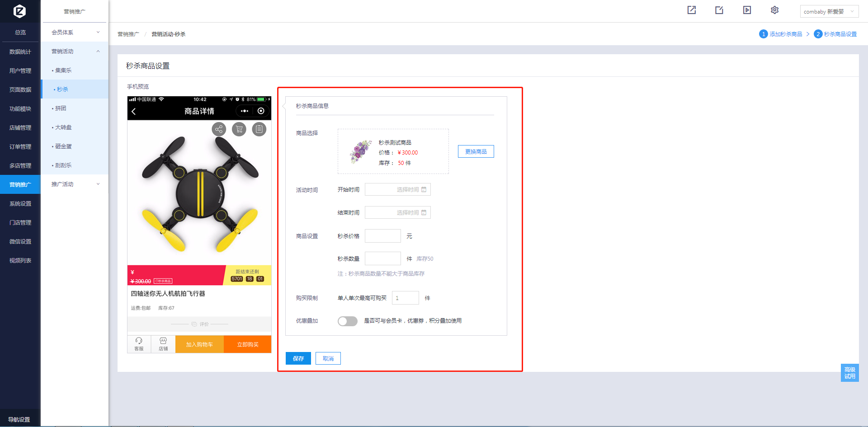Click the 更换商品 button
Viewport: 868px width, 427px height.
476,151
